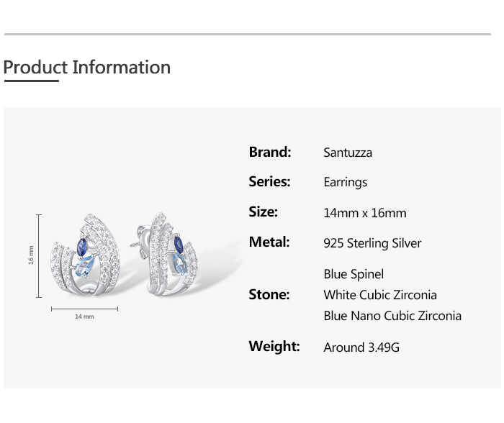This screenshot has height=423, width=504.
Task: Click the Series: label
Action: coord(269,182)
